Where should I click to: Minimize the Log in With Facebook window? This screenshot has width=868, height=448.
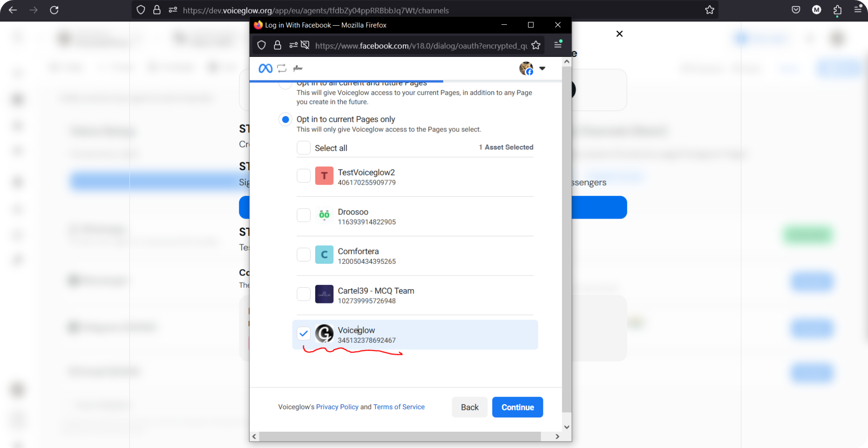point(504,25)
